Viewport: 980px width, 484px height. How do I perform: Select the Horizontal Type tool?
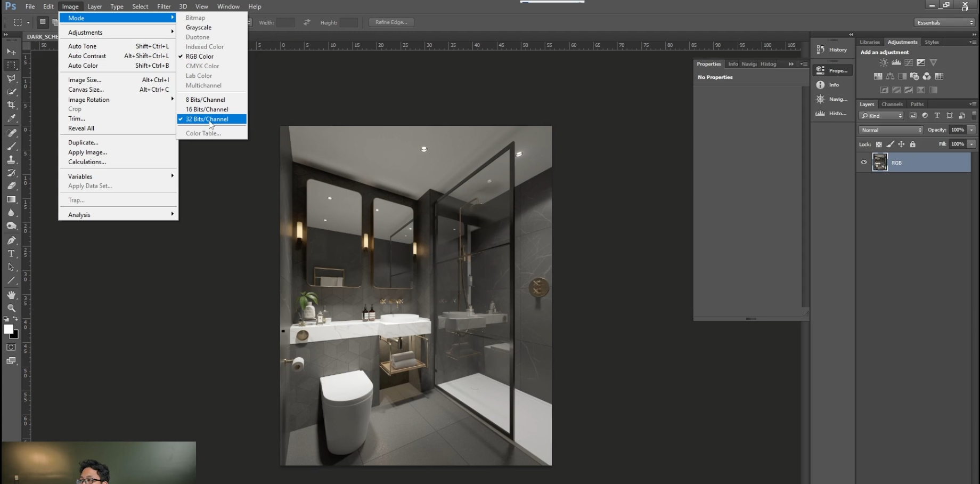pos(11,254)
